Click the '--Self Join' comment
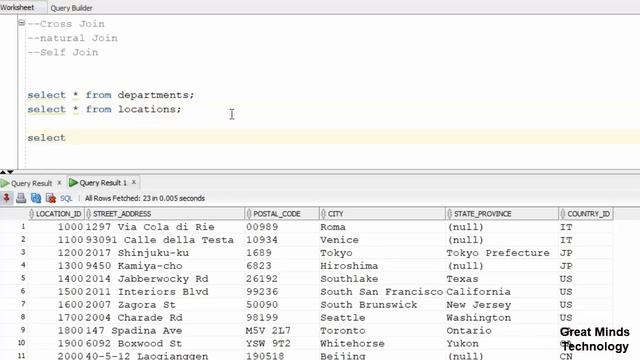Viewport: 640px width, 360px height. click(63, 53)
